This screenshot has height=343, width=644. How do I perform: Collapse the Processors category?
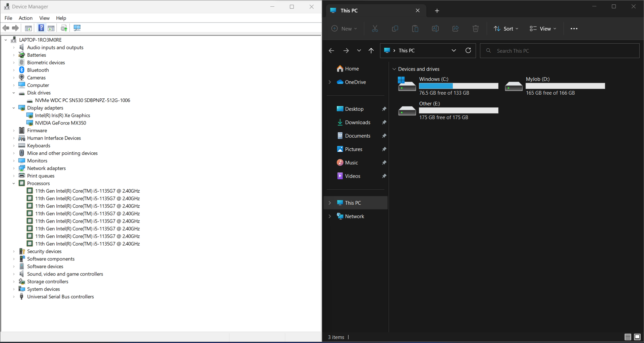(x=14, y=183)
